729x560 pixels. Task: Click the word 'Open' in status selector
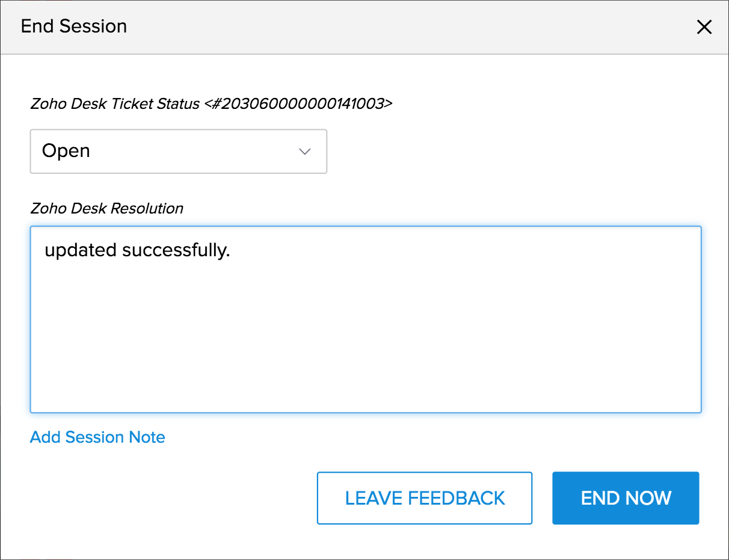tap(66, 151)
